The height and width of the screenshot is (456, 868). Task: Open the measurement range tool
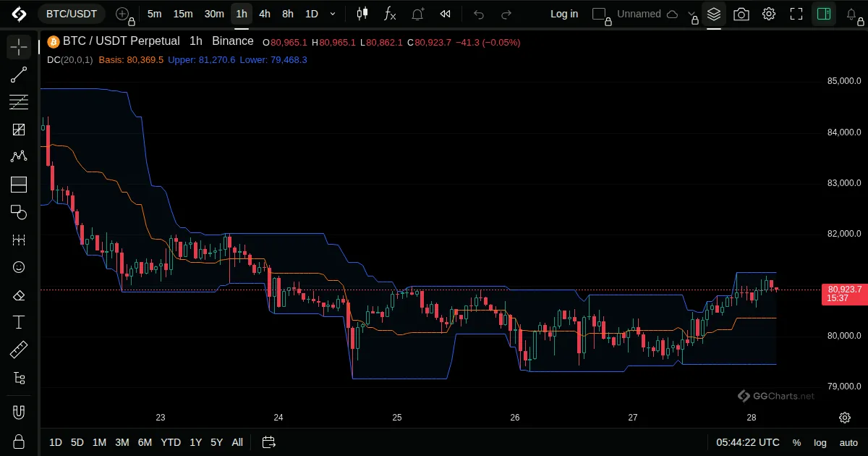point(19,240)
